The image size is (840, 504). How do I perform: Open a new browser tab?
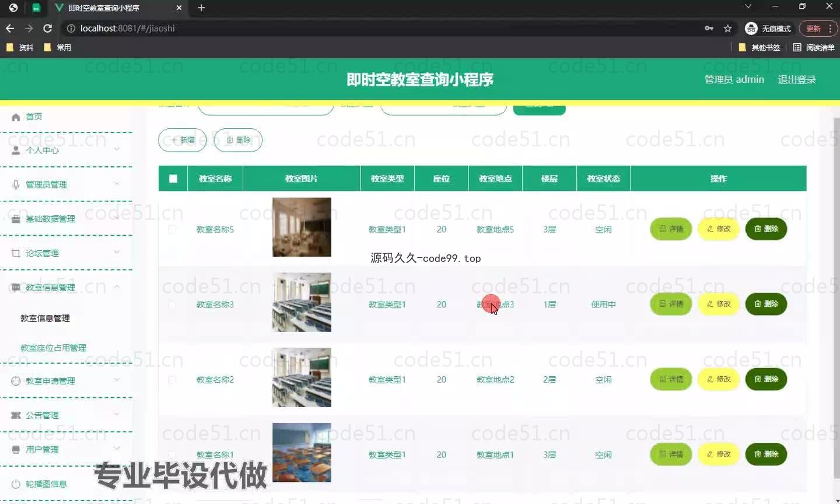201,8
